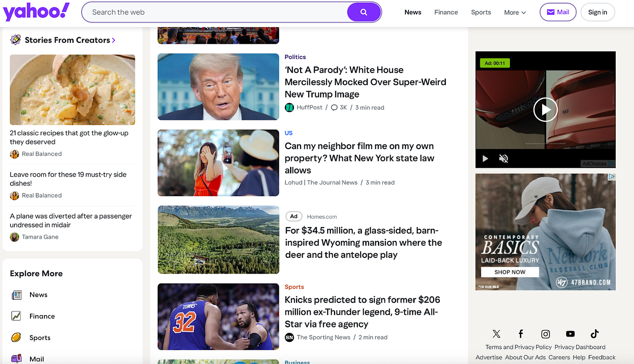Click the HuffPost source logo icon
The width and height of the screenshot is (634, 364).
click(289, 107)
